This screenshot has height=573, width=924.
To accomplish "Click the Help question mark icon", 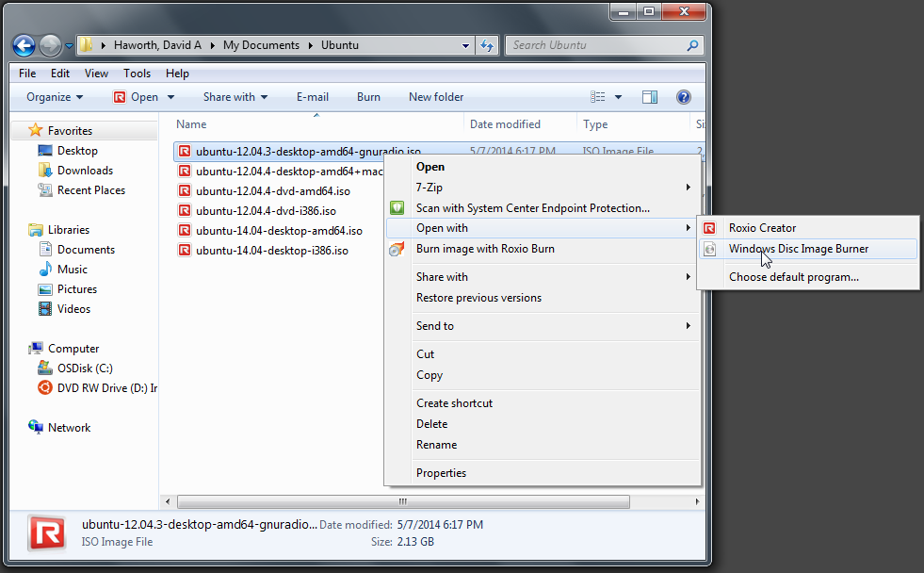I will coord(684,97).
